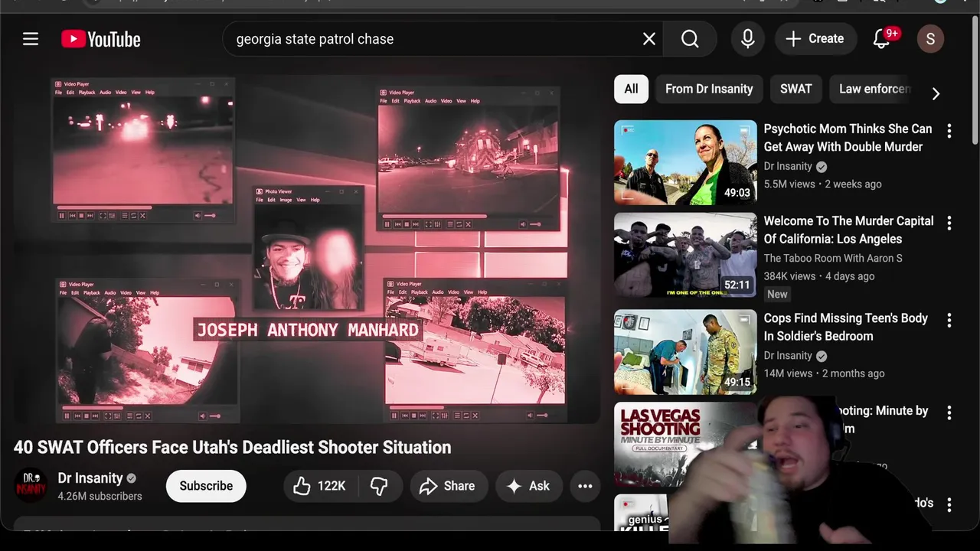Select the From Dr Insanity chip
Image resolution: width=980 pixels, height=551 pixels.
[709, 89]
